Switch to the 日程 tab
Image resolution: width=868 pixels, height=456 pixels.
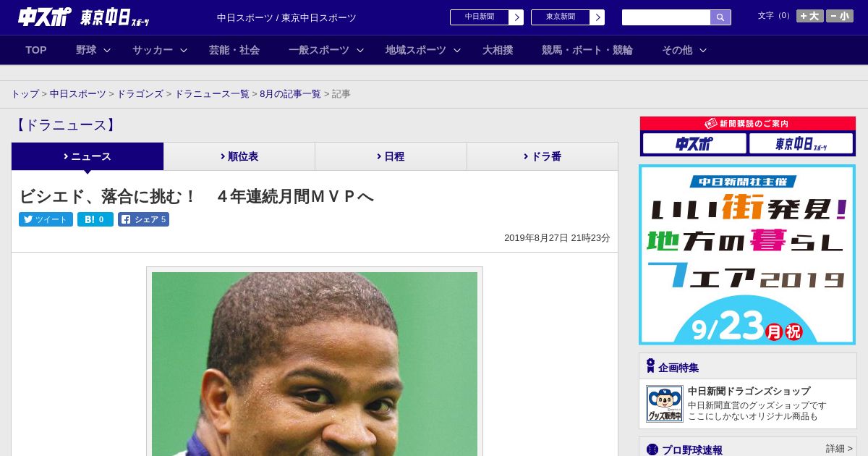pos(391,156)
